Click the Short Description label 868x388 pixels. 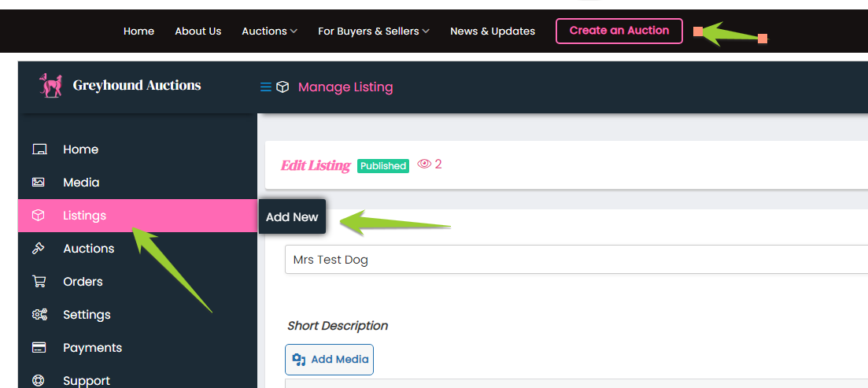click(337, 326)
